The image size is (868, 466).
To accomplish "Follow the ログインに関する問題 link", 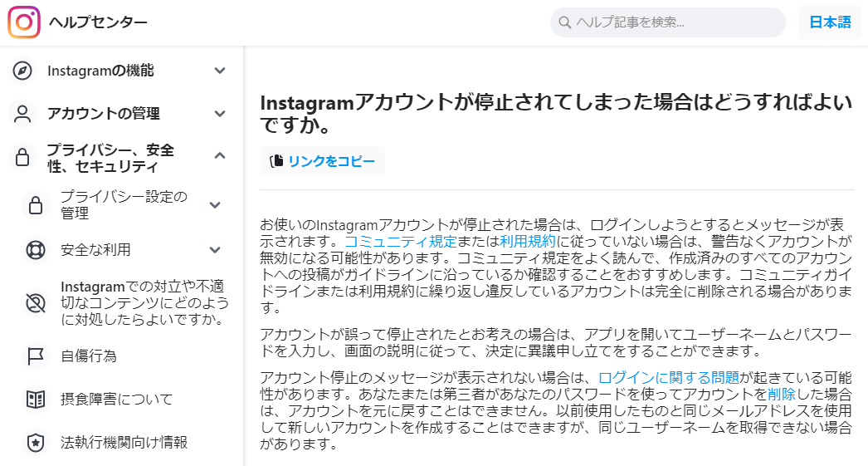I will pyautogui.click(x=669, y=378).
